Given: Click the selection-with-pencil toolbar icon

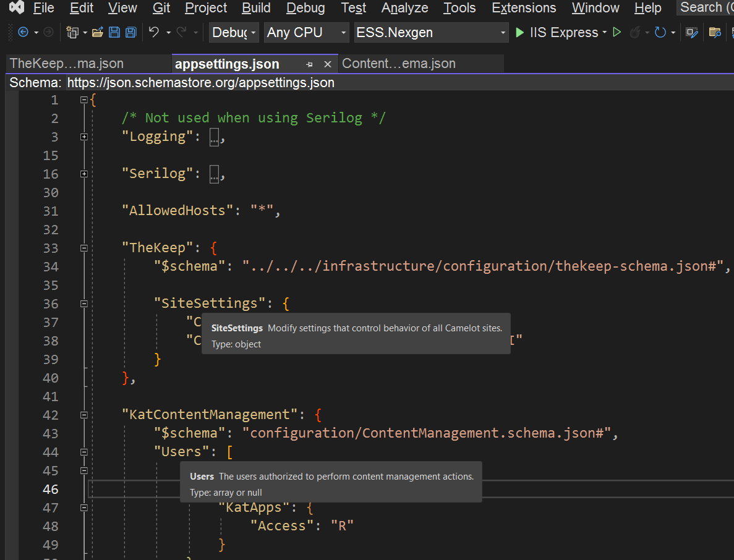Looking at the screenshot, I should pos(692,32).
